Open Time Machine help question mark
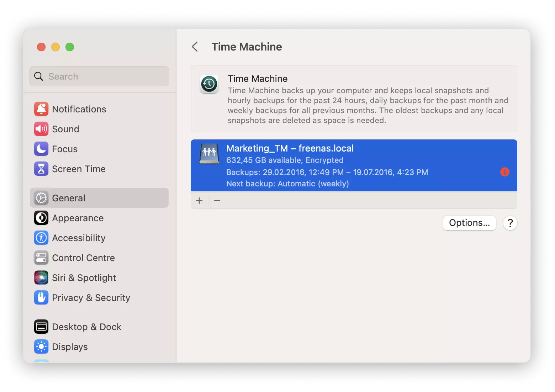Screen dimensions: 555x392 click(x=510, y=223)
